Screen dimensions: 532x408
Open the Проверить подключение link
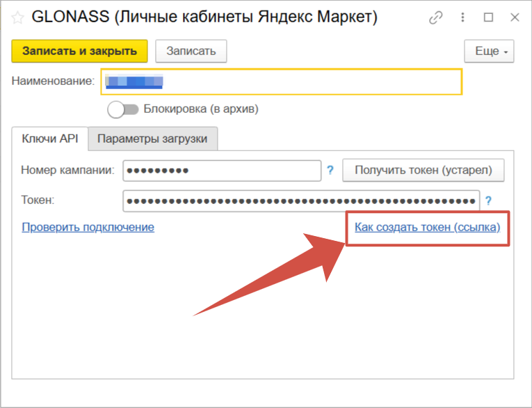(x=88, y=227)
